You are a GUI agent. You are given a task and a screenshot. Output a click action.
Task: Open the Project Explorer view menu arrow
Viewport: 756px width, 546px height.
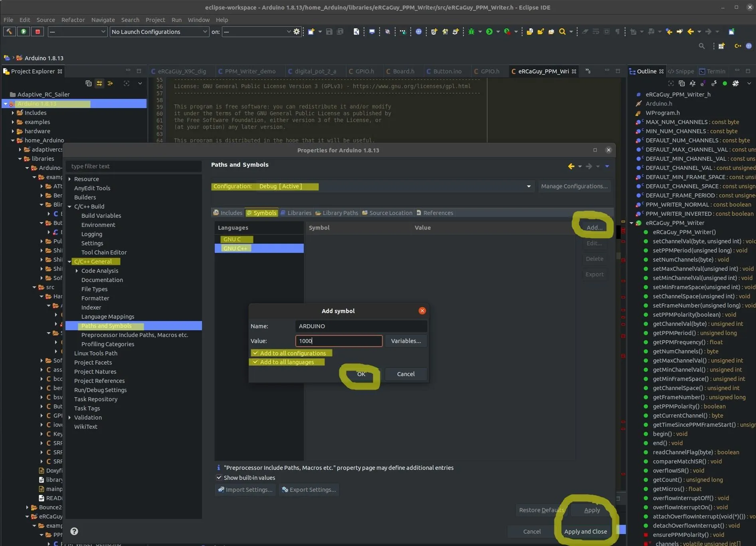click(140, 83)
